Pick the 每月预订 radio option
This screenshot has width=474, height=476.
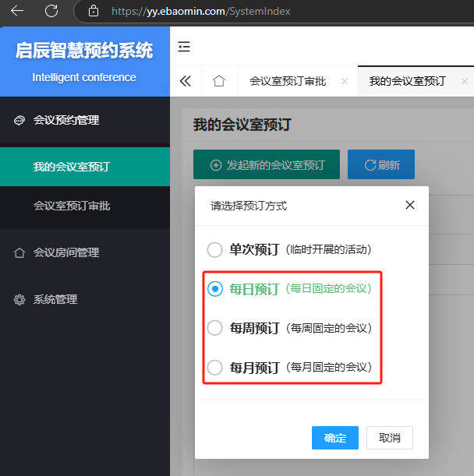[214, 367]
